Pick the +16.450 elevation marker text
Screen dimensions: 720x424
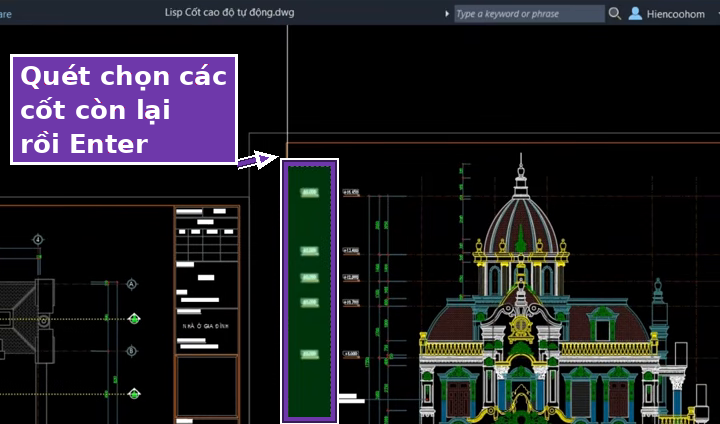351,192
